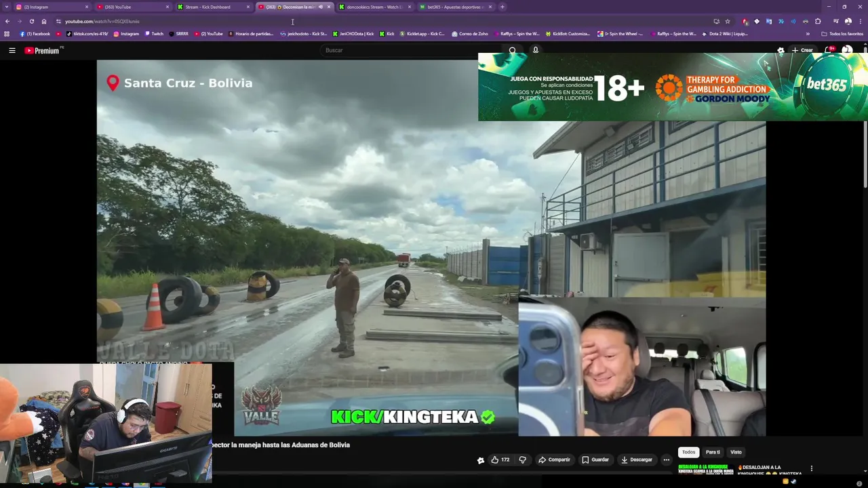
Task: Open the Facebook bookmark
Action: click(x=35, y=33)
